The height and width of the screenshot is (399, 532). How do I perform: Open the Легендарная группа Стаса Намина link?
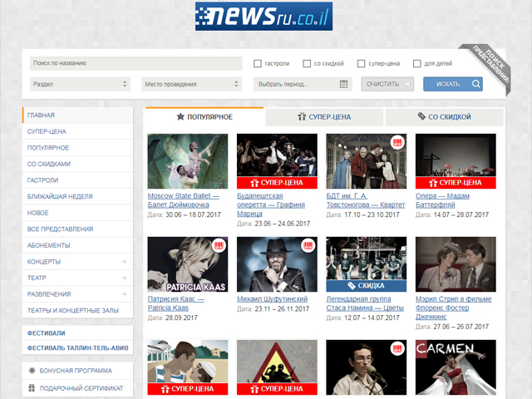point(365,303)
